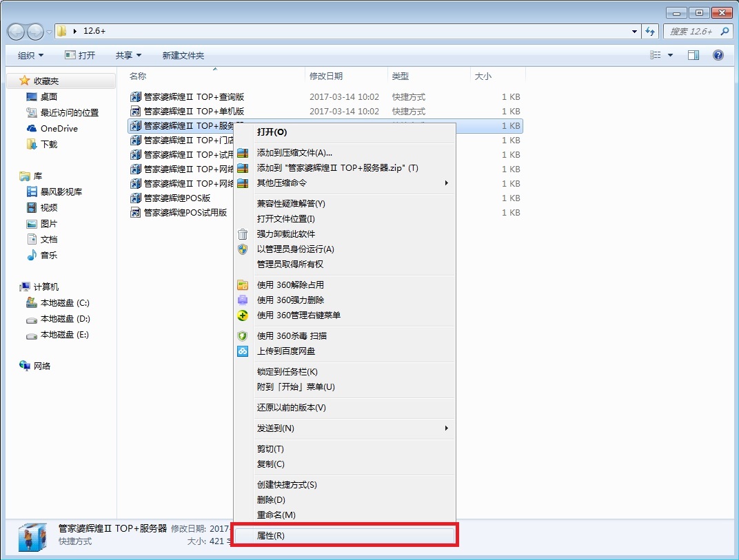Click the Back navigation arrow
This screenshot has height=560, width=739.
(16, 32)
